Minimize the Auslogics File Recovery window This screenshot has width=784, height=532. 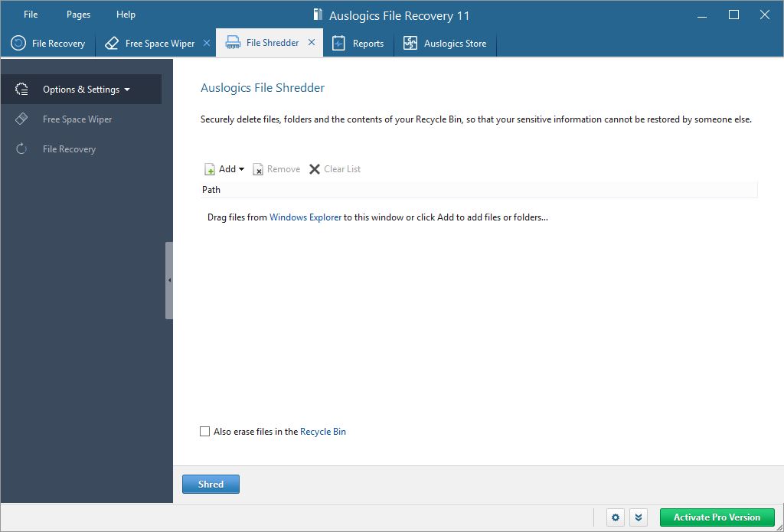[x=702, y=15]
